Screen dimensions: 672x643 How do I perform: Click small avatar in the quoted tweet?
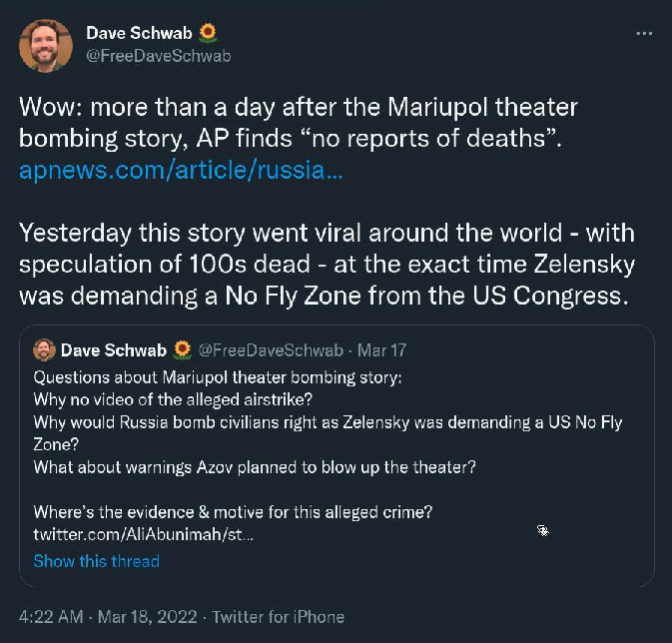[x=44, y=349]
